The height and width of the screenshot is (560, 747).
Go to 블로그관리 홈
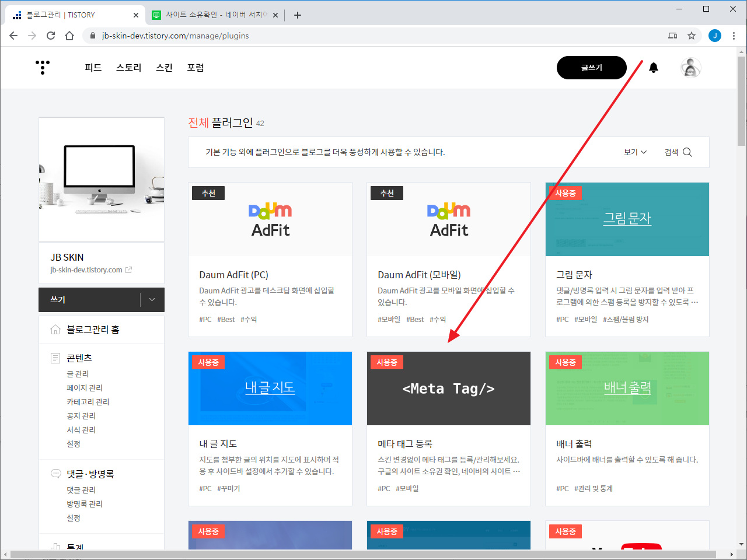pyautogui.click(x=93, y=330)
